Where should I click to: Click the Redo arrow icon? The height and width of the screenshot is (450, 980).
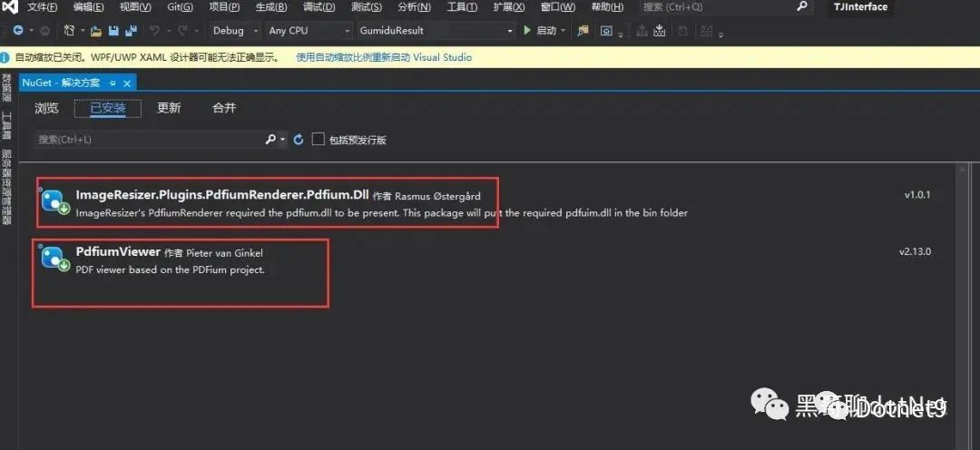[x=182, y=30]
